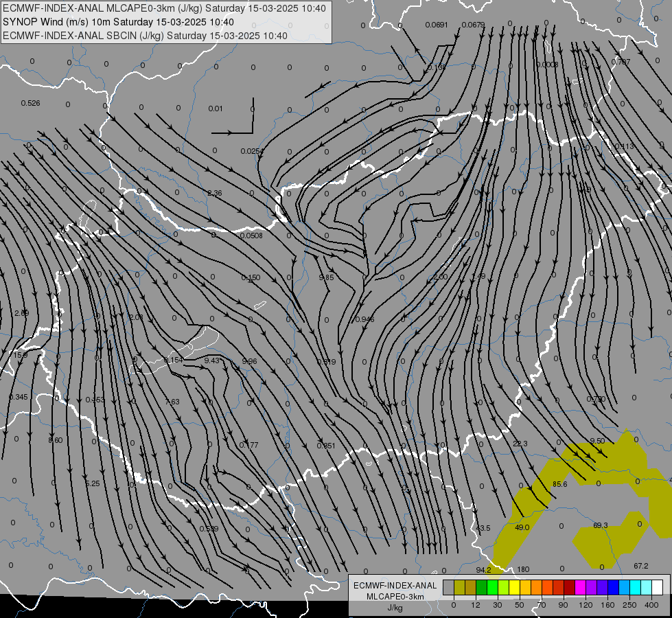Viewport: 672px width, 618px height.
Task: Select the pure yellow legend swatch
Action: (x=514, y=587)
